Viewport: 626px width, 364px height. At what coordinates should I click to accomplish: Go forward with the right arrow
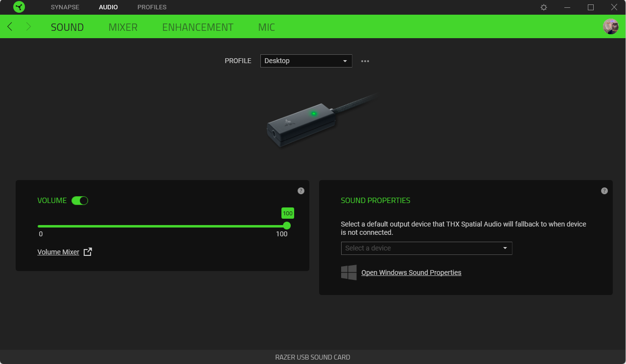pyautogui.click(x=28, y=26)
